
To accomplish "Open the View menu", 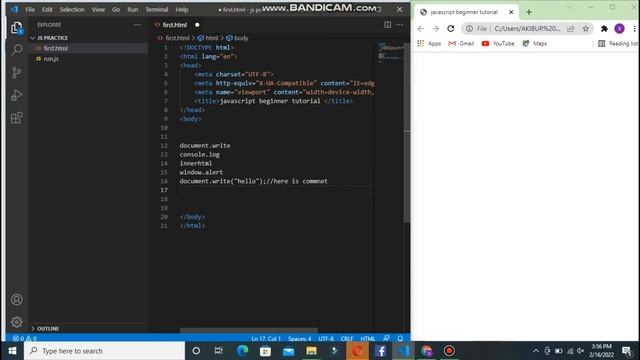I will pyautogui.click(x=98, y=9).
